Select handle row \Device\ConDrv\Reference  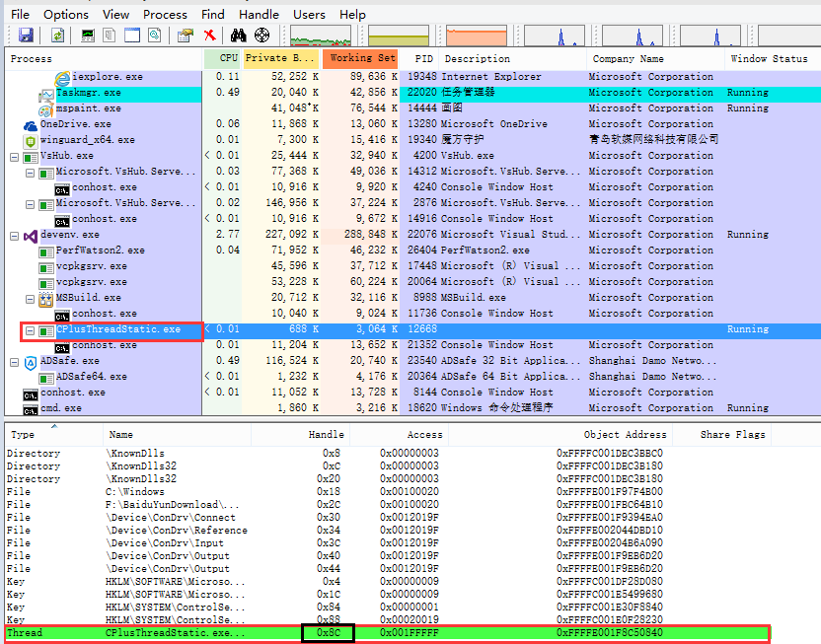click(388, 531)
